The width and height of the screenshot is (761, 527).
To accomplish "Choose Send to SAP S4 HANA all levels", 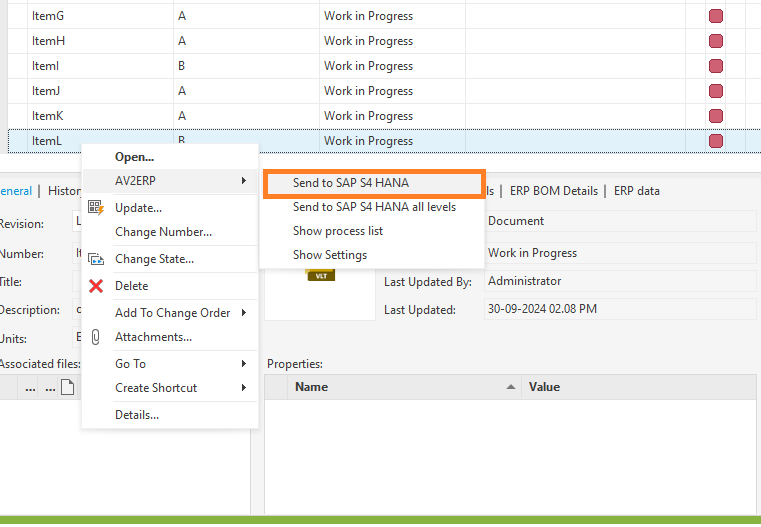I will click(374, 207).
